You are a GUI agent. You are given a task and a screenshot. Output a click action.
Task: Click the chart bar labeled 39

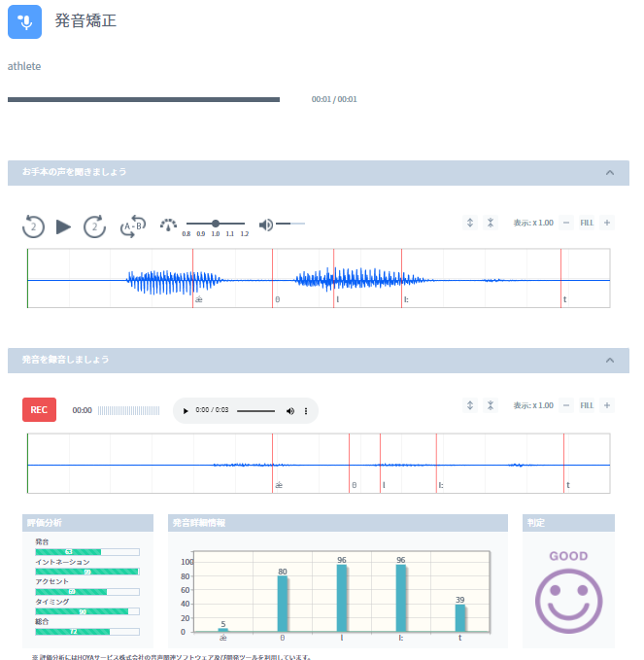(x=460, y=618)
